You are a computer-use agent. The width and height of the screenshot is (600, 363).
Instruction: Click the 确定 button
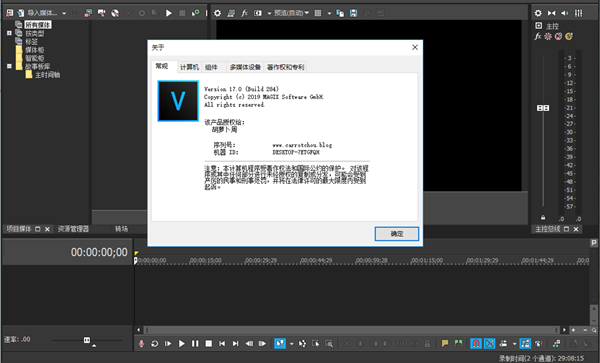click(397, 234)
